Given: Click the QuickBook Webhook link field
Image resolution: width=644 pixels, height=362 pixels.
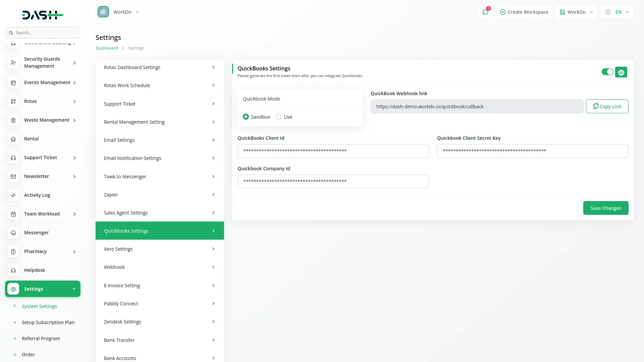Looking at the screenshot, I should pos(476,106).
